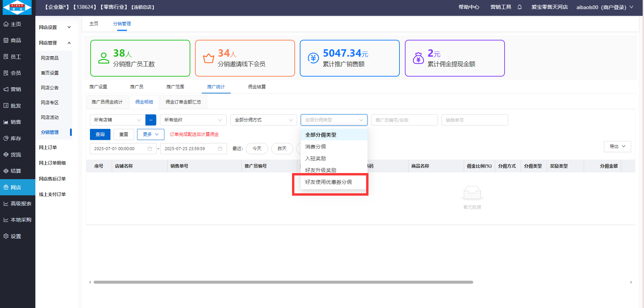Open the 库存 inventory sidebar item
The image size is (644, 308).
(x=16, y=138)
